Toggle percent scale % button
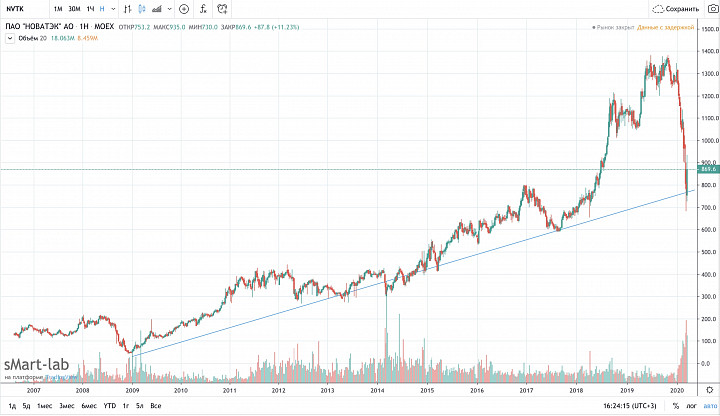Viewport: 720px width, 416px height. pos(676,406)
